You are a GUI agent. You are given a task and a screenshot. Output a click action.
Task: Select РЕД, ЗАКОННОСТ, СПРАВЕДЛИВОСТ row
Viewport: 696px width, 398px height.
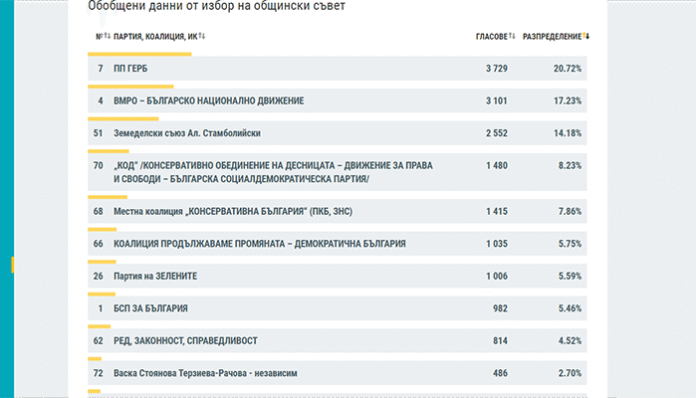tap(337, 341)
